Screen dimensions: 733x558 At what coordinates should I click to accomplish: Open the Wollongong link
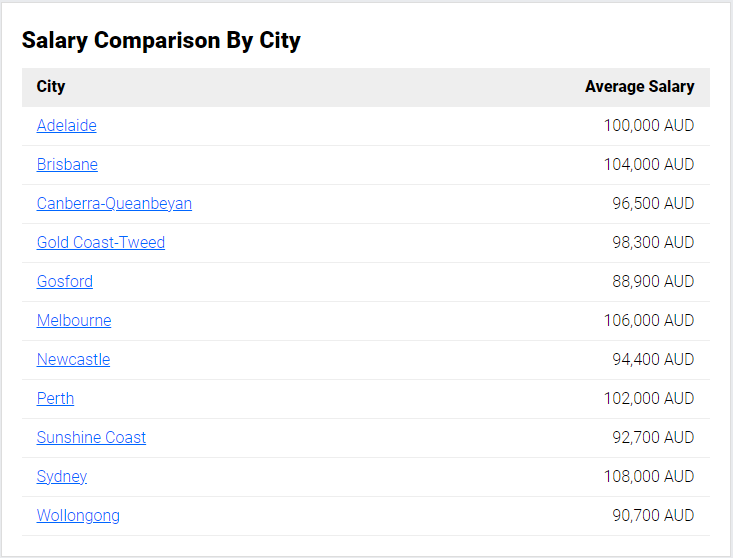78,516
